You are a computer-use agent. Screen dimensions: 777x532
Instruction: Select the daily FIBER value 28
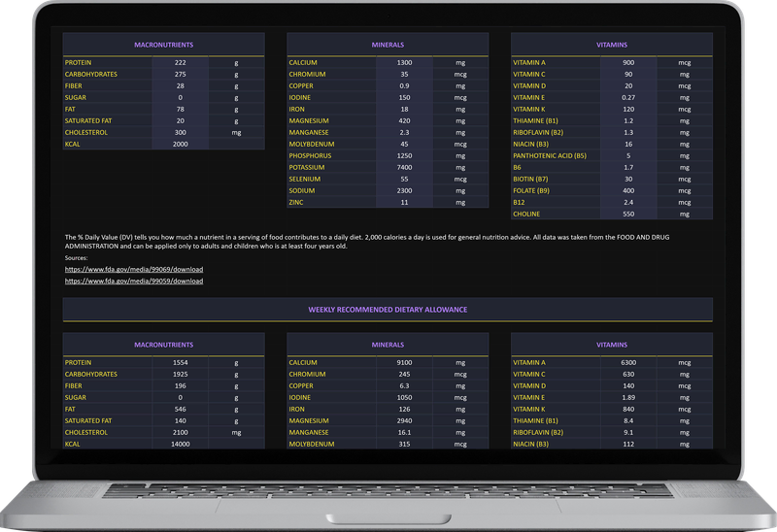coord(181,85)
